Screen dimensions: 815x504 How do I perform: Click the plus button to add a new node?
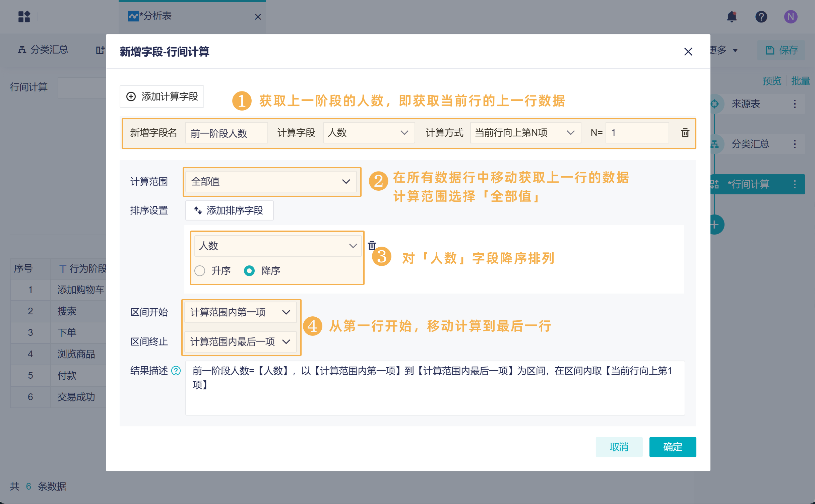coord(715,225)
